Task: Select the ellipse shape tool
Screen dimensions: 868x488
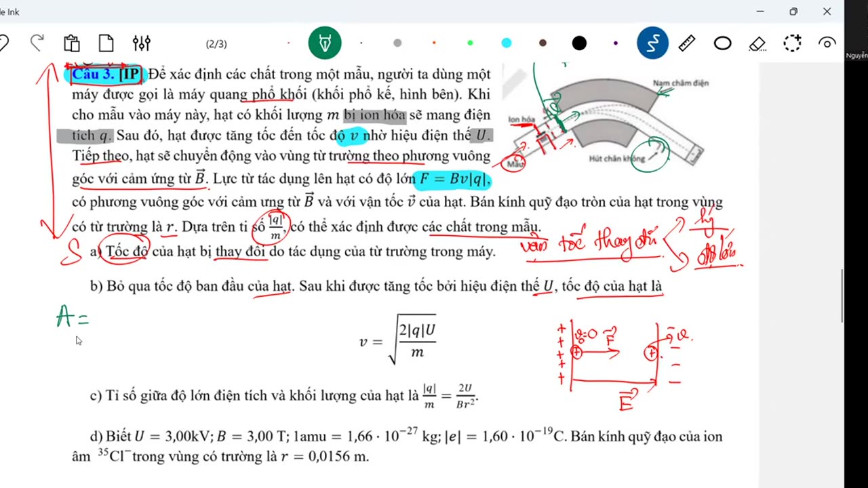Action: [722, 43]
